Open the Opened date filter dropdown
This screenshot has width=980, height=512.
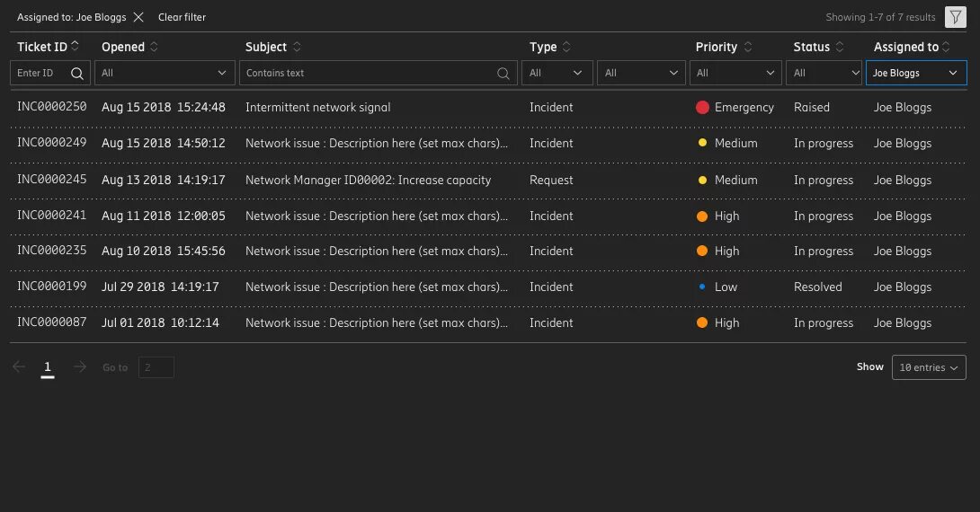(164, 74)
